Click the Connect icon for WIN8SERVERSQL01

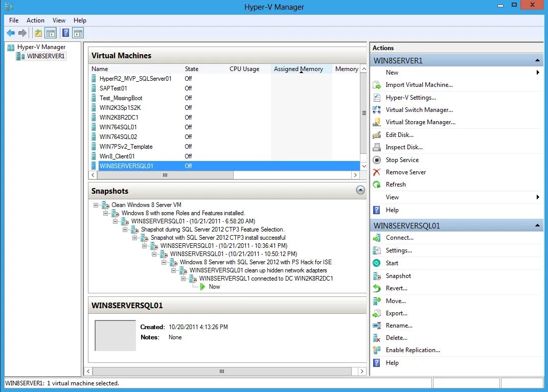(377, 238)
